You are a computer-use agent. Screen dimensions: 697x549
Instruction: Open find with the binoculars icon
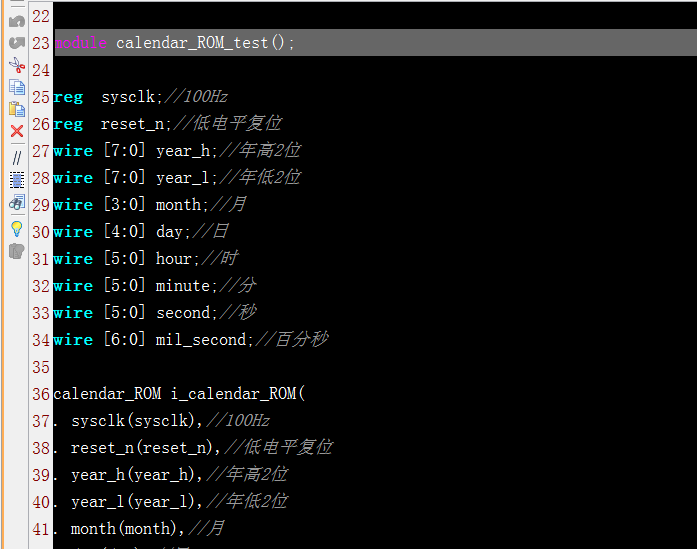click(16, 203)
